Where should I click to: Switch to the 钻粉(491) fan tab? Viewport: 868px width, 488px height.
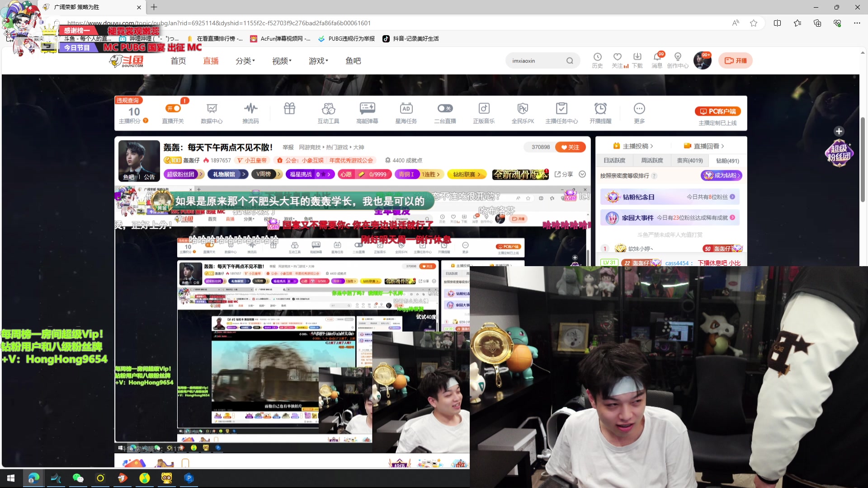coord(728,160)
